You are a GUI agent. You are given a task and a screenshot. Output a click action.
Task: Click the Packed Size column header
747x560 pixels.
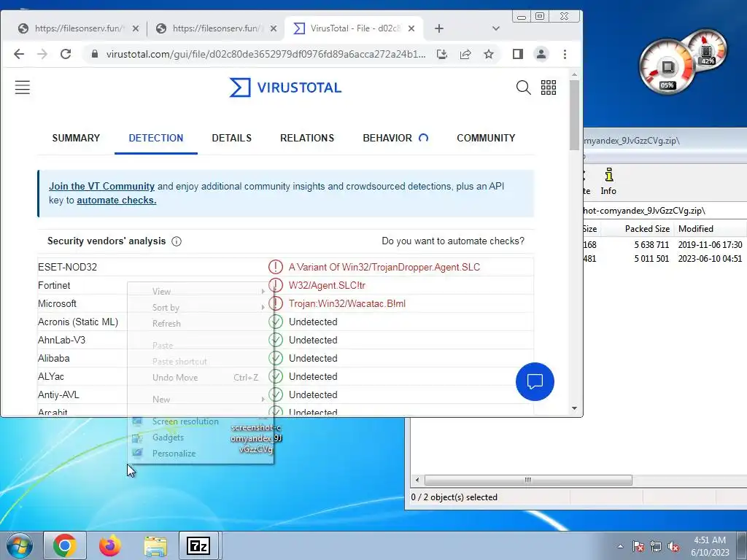coord(647,229)
